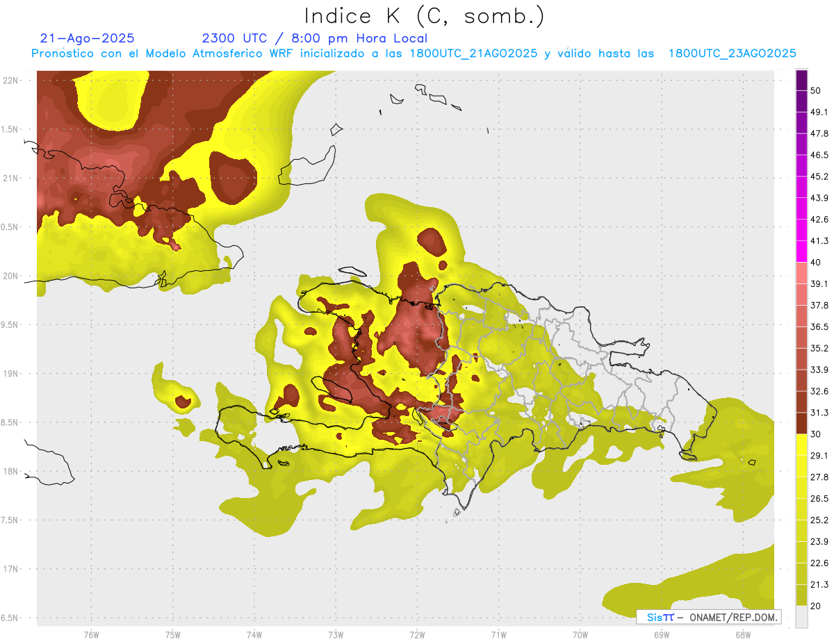Click the longitude label "68W"
The width and height of the screenshot is (834, 644).
click(743, 635)
